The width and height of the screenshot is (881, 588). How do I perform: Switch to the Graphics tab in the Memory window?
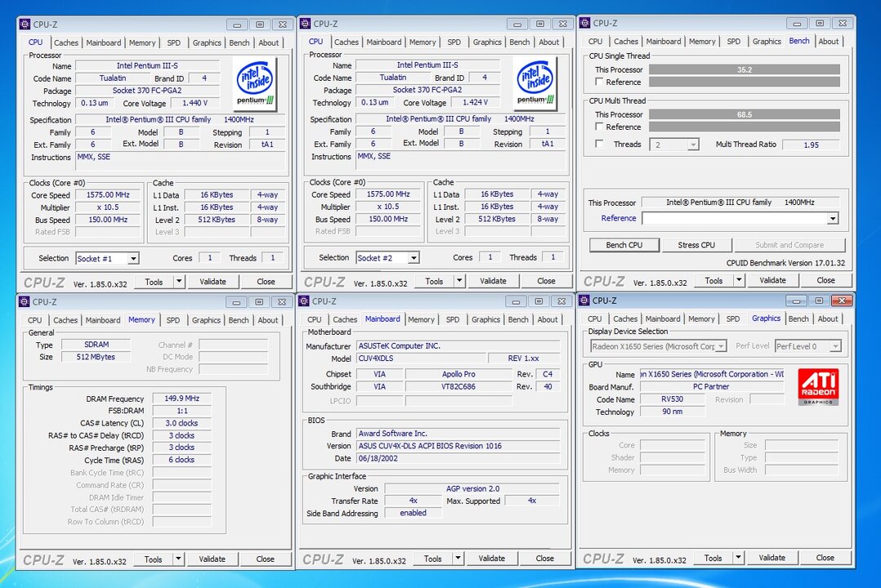point(206,320)
